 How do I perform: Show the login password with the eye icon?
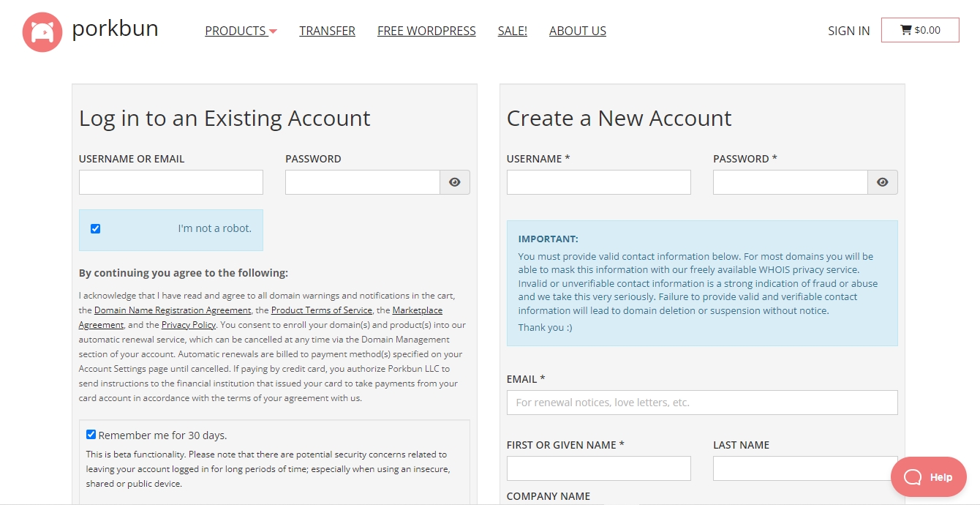(454, 182)
